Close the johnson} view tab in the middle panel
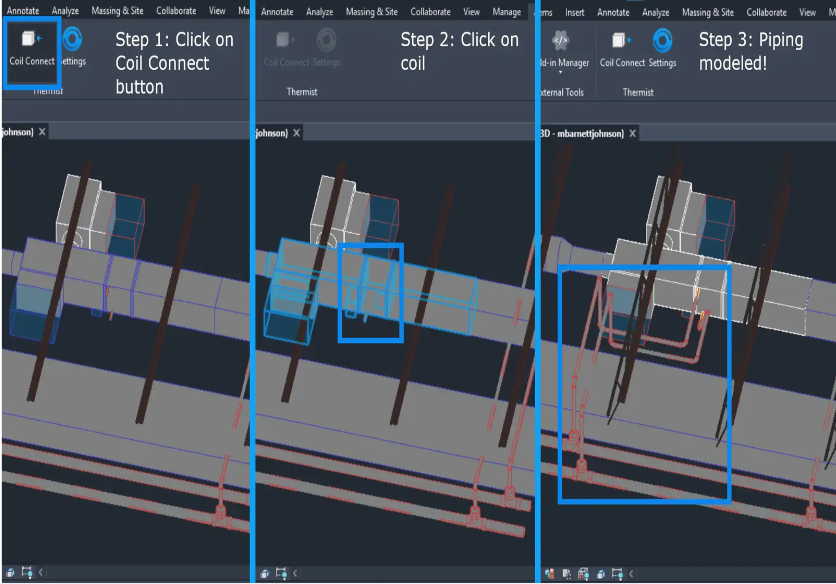The width and height of the screenshot is (836, 584). (296, 133)
